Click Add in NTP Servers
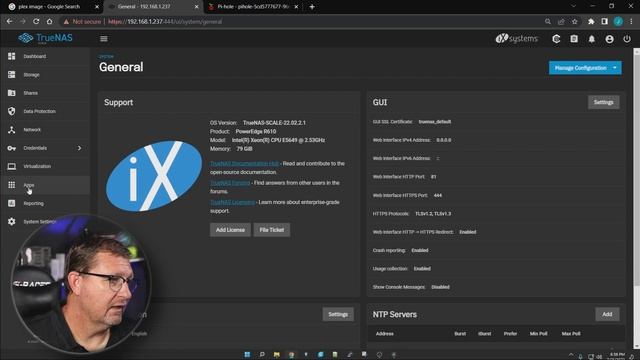 coord(607,314)
